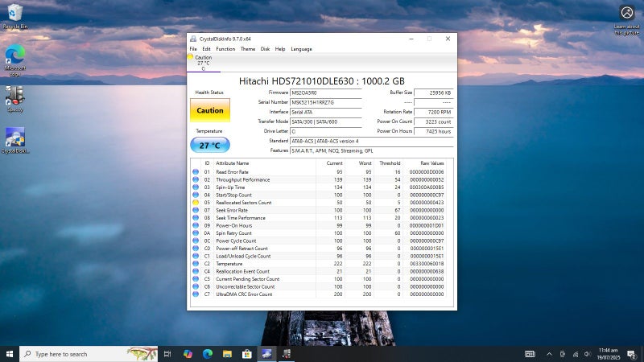
Task: Click the Raw Values column header
Action: (x=432, y=163)
